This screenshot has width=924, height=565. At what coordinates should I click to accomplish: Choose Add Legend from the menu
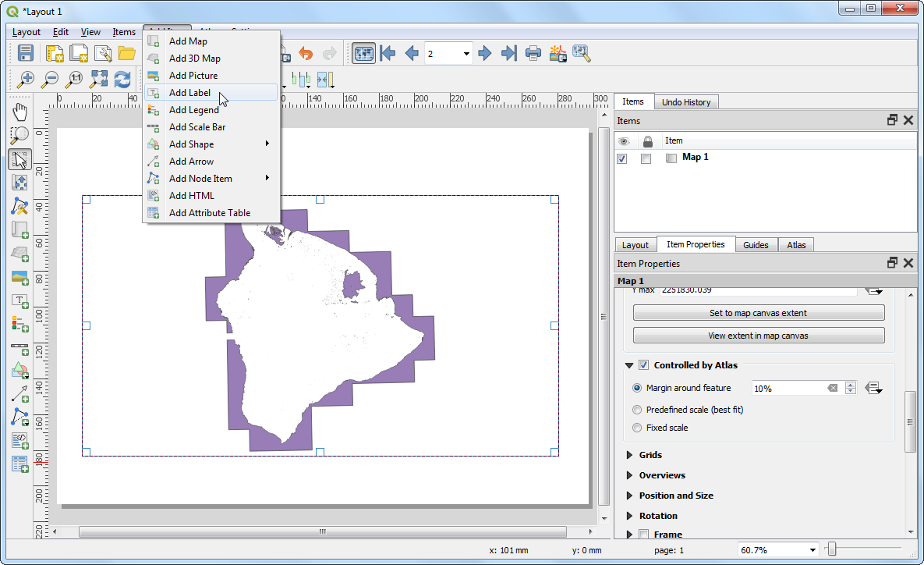(x=194, y=110)
